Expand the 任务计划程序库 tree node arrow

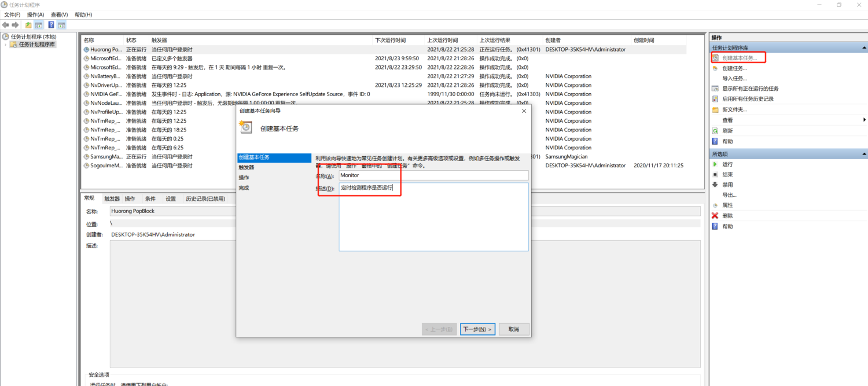click(x=6, y=45)
